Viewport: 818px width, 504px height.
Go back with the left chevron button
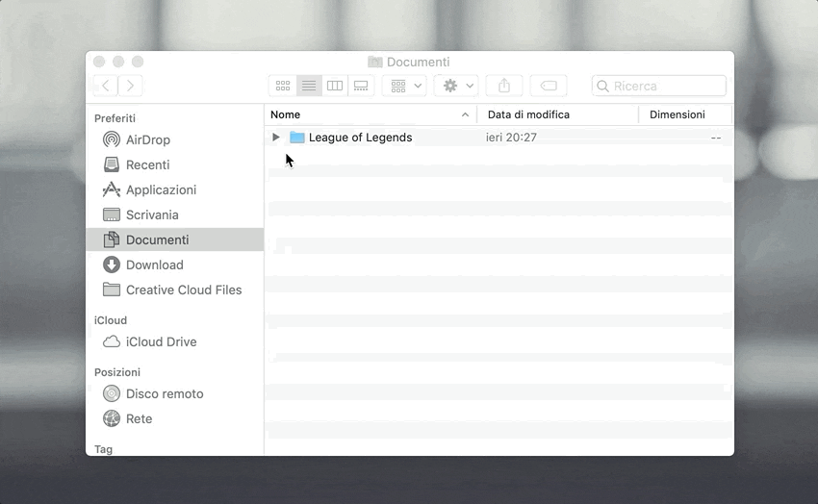(106, 86)
